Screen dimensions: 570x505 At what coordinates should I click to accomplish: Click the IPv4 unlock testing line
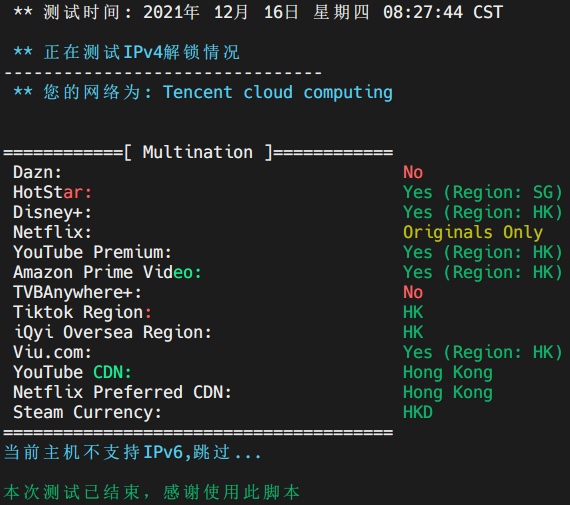[127, 52]
